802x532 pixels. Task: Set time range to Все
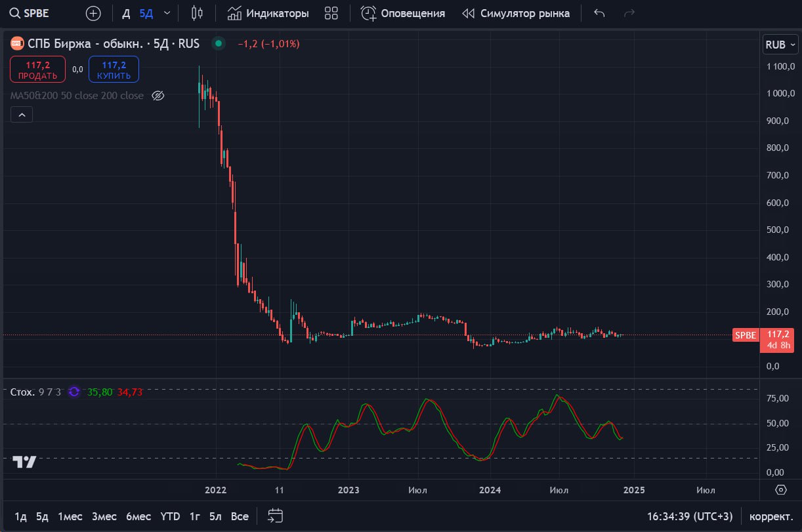tap(240, 516)
